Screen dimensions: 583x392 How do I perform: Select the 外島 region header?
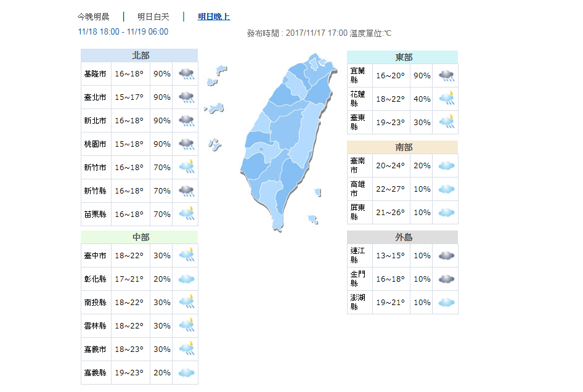pyautogui.click(x=402, y=237)
